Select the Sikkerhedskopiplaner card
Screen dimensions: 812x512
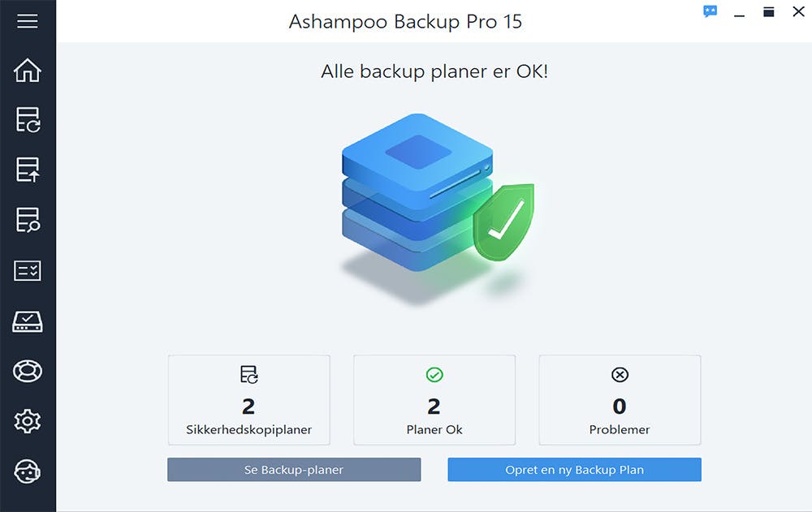(249, 400)
